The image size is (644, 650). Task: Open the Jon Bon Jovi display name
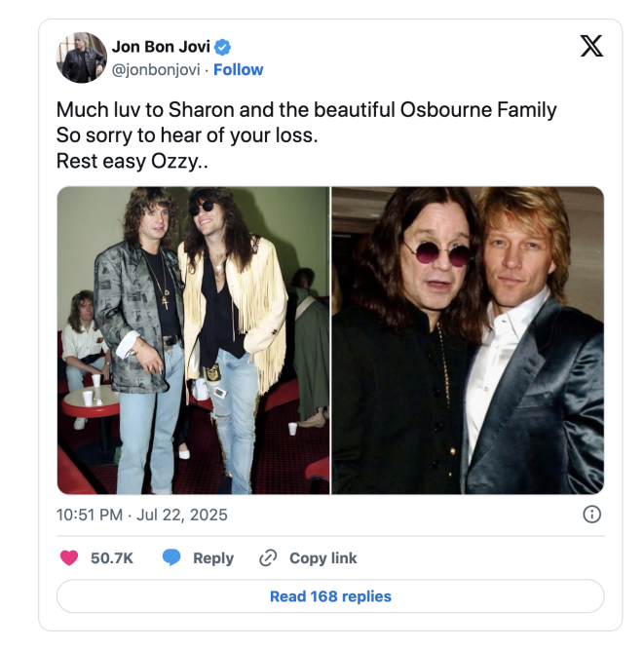point(161,47)
